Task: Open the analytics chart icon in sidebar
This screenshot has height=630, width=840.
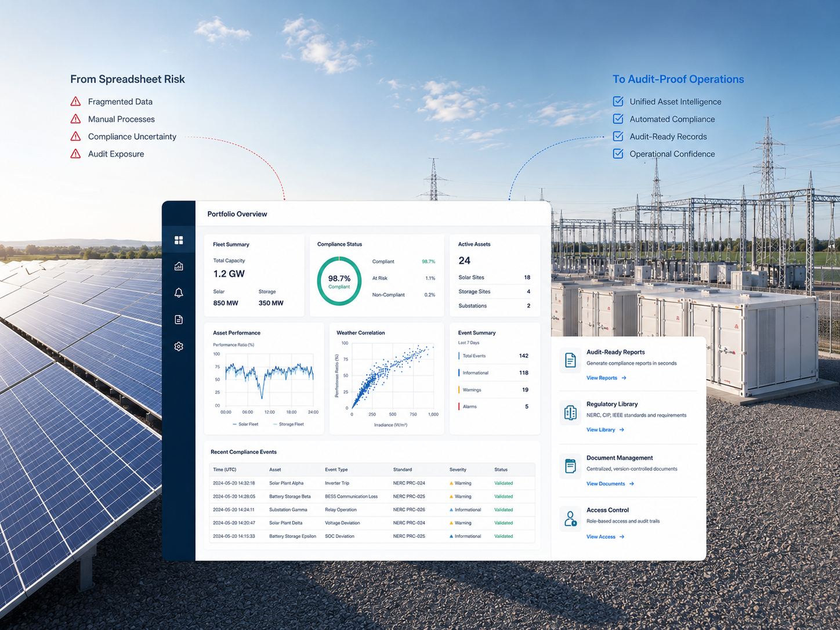Action: coord(179,266)
